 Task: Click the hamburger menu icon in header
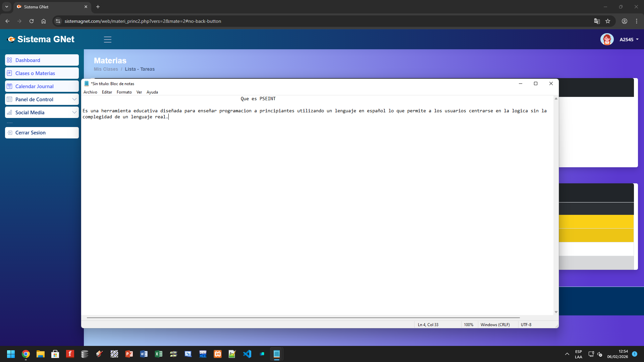click(x=107, y=40)
